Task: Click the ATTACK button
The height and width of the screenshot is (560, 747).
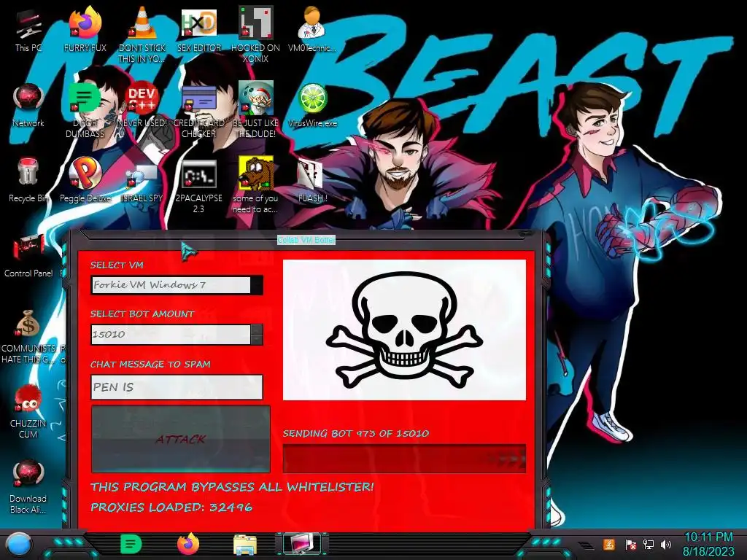Action: click(181, 439)
